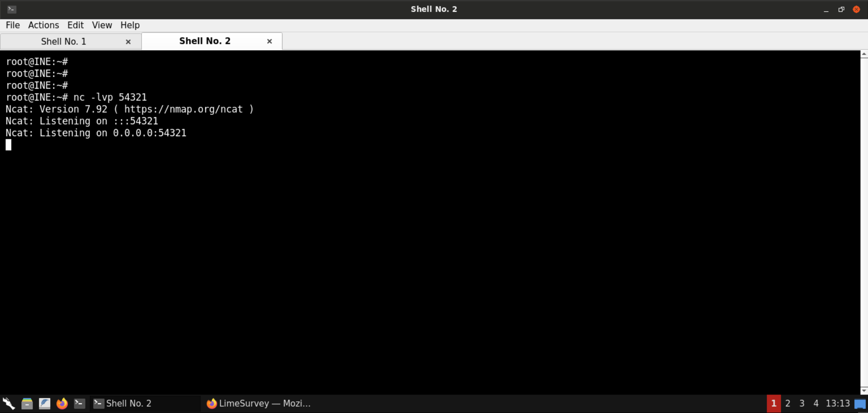
Task: Open the Help menu
Action: coord(130,25)
